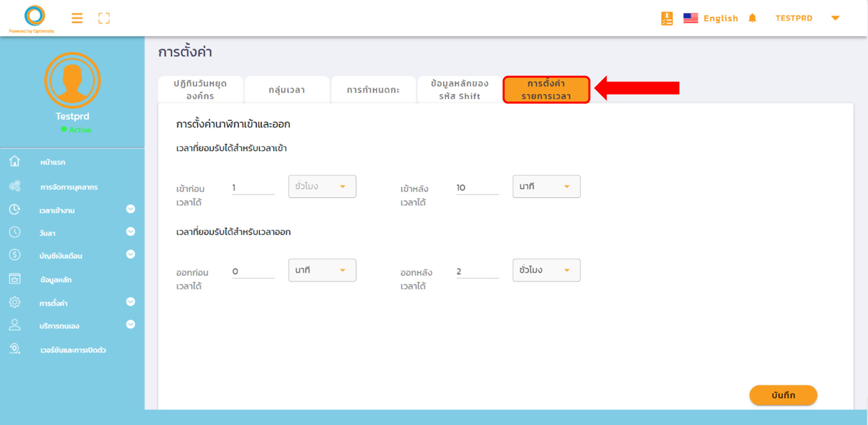868x425 pixels.
Task: Expand the บริการตนเอง sidebar menu
Action: [x=130, y=325]
